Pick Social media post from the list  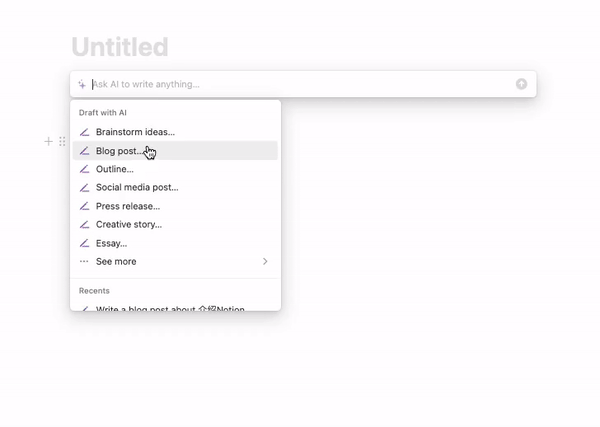(x=137, y=187)
